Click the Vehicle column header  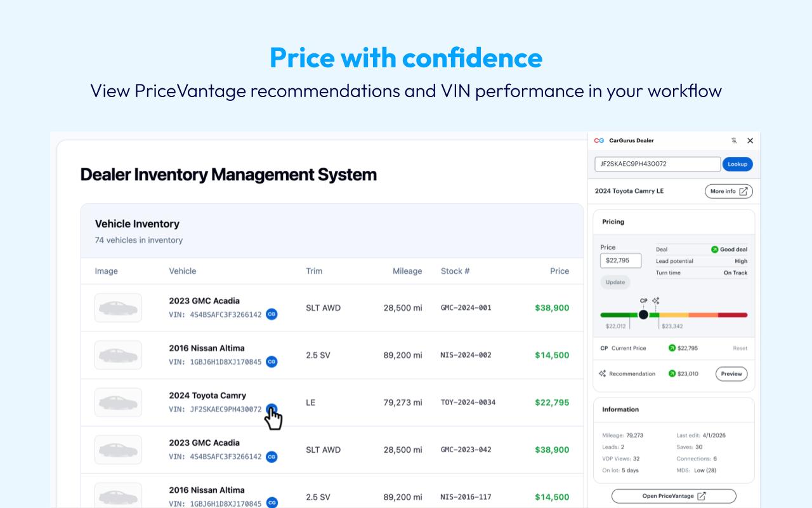click(183, 271)
